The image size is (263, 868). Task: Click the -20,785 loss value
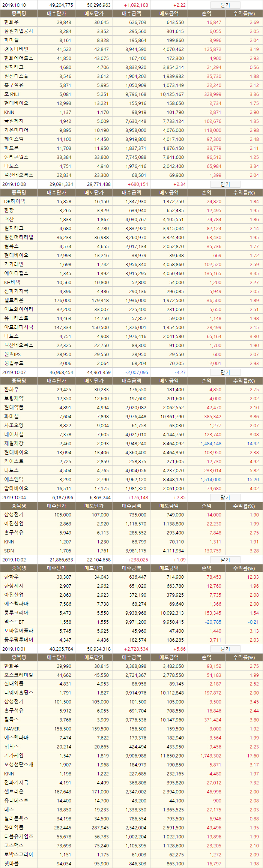tap(213, 622)
